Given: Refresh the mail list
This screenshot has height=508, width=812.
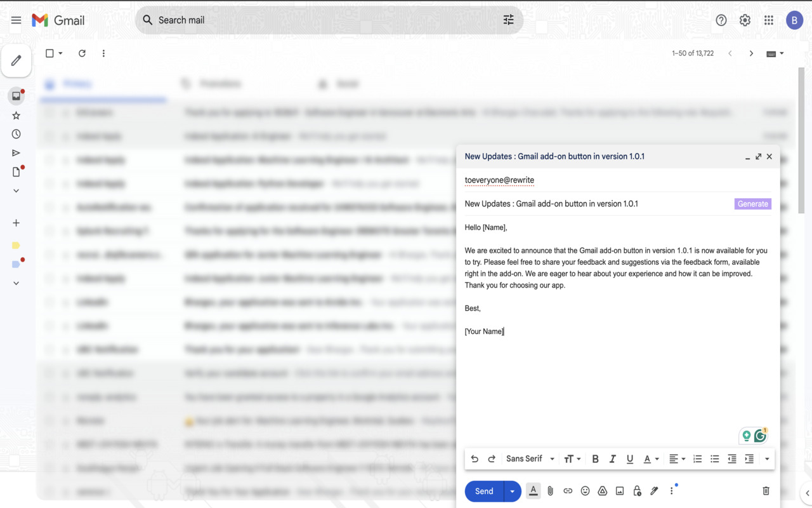Looking at the screenshot, I should coord(82,53).
